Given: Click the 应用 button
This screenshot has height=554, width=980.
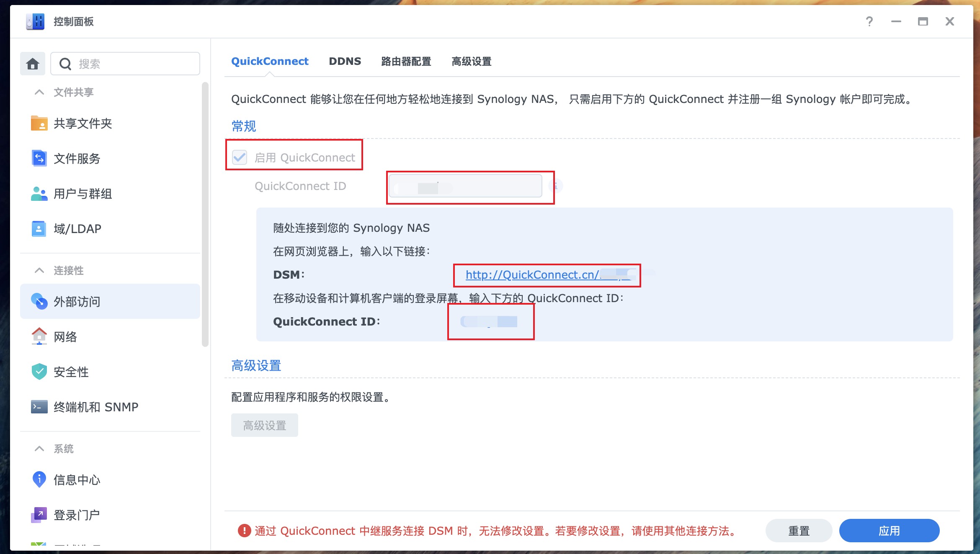Looking at the screenshot, I should pyautogui.click(x=889, y=531).
